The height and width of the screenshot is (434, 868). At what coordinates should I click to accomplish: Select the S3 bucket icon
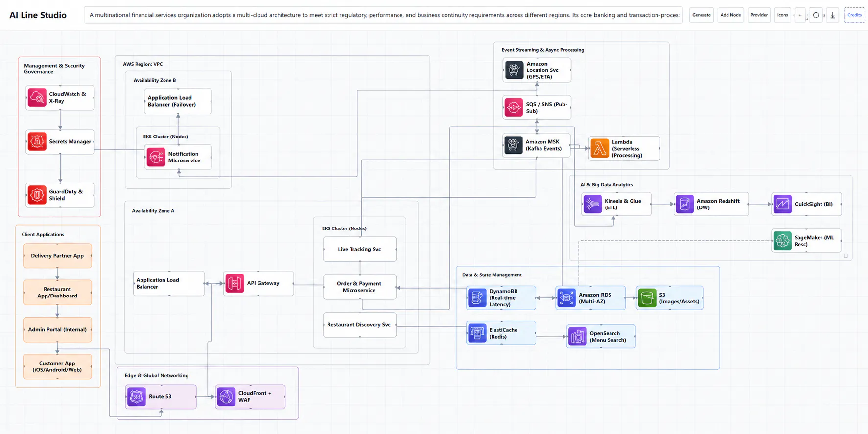[647, 298]
